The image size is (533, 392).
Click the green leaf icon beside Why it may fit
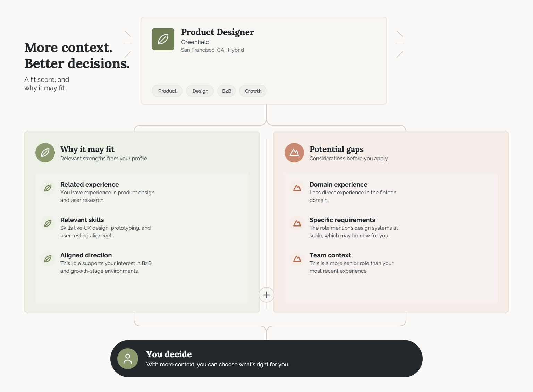[45, 153]
